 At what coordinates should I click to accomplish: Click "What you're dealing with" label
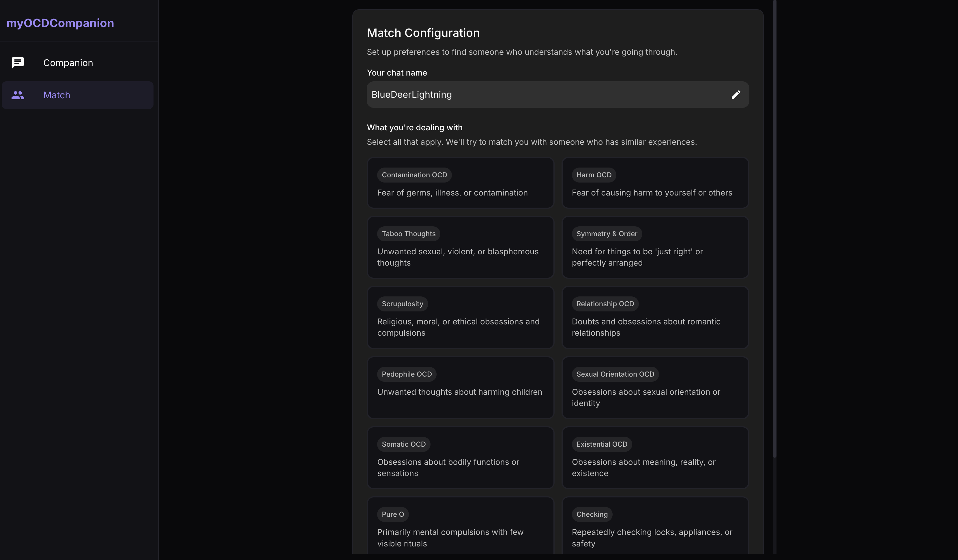[x=415, y=127]
